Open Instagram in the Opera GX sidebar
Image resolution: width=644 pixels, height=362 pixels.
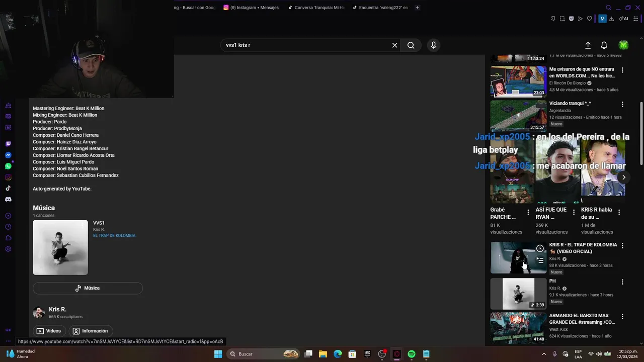coord(8,177)
